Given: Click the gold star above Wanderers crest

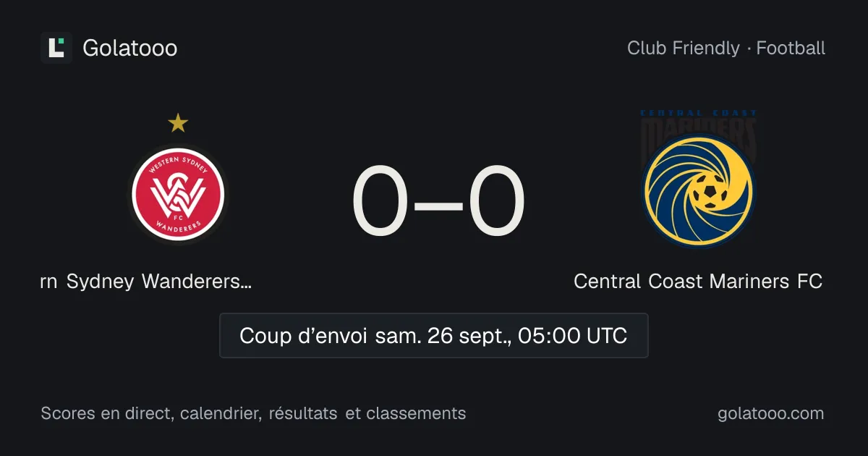Looking at the screenshot, I should tap(178, 124).
